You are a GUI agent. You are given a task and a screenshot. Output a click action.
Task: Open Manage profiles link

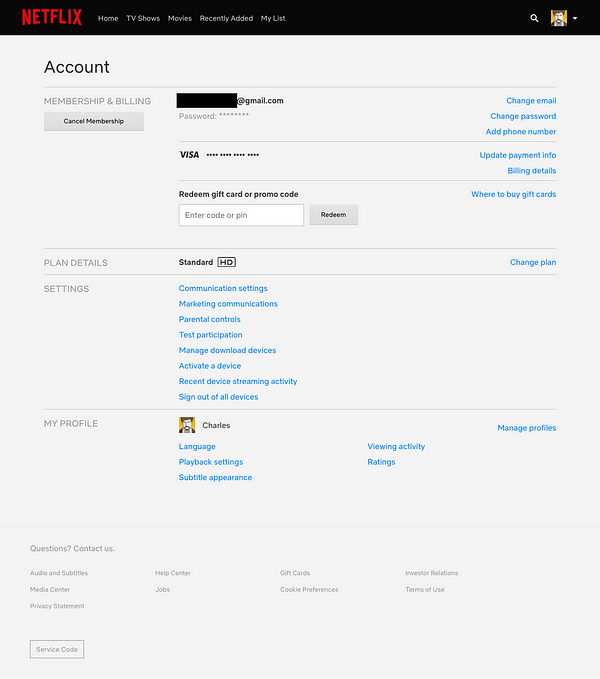click(x=527, y=428)
